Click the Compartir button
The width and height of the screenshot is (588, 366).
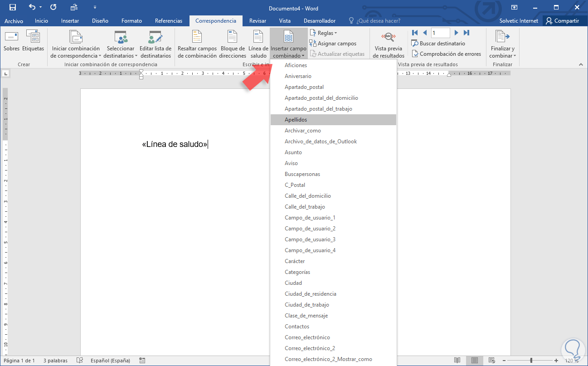coord(562,21)
